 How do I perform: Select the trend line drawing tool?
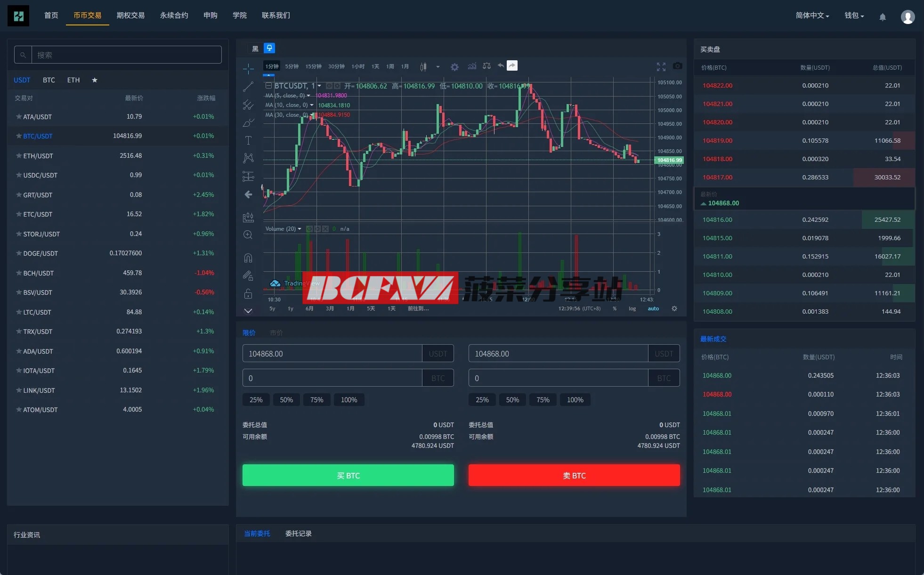pos(248,87)
